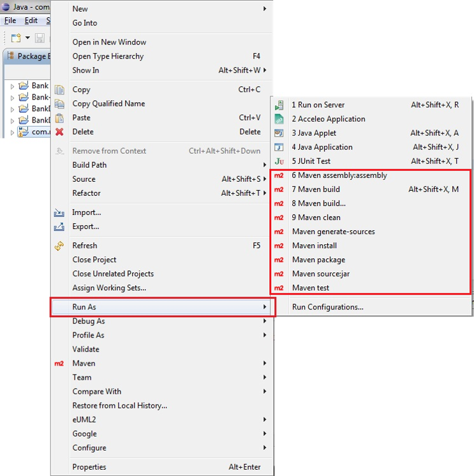474x476 pixels.
Task: Click the m2 icon beside Maven clean
Action: pos(279,218)
